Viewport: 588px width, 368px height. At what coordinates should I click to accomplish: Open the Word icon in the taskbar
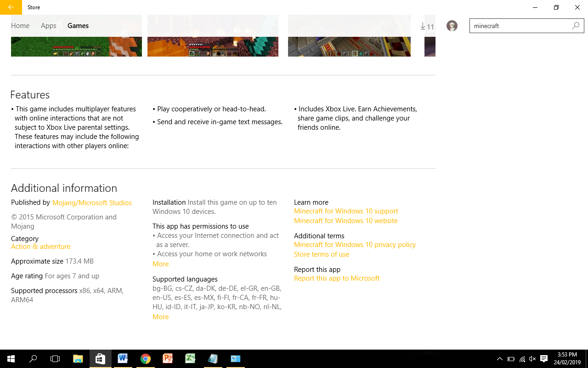[x=123, y=359]
